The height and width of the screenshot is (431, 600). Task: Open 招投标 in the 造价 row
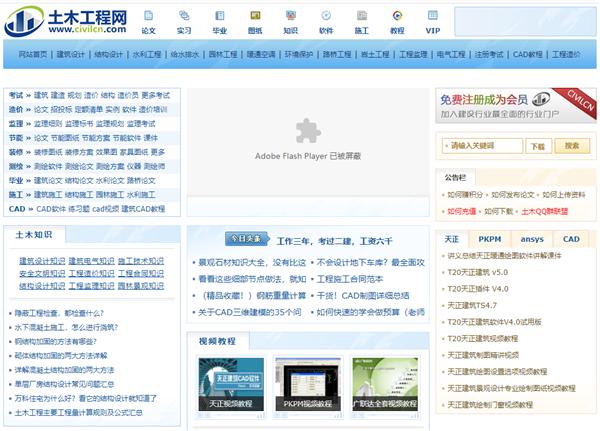[61, 109]
